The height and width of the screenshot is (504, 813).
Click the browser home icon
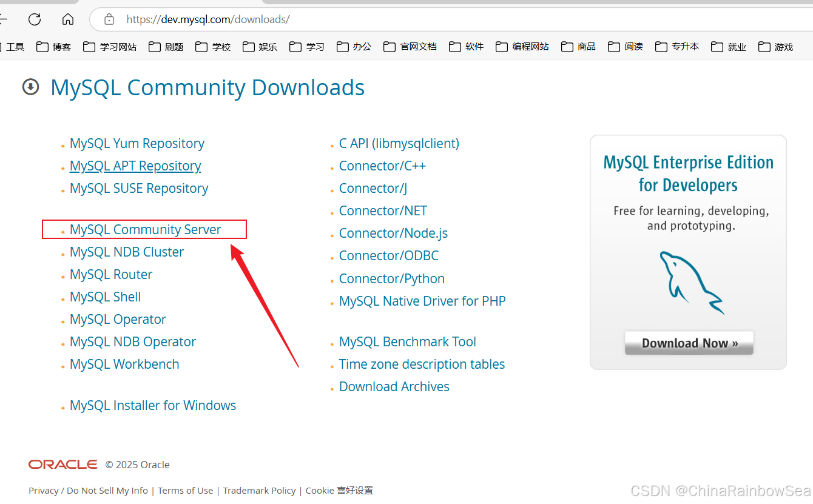(68, 19)
